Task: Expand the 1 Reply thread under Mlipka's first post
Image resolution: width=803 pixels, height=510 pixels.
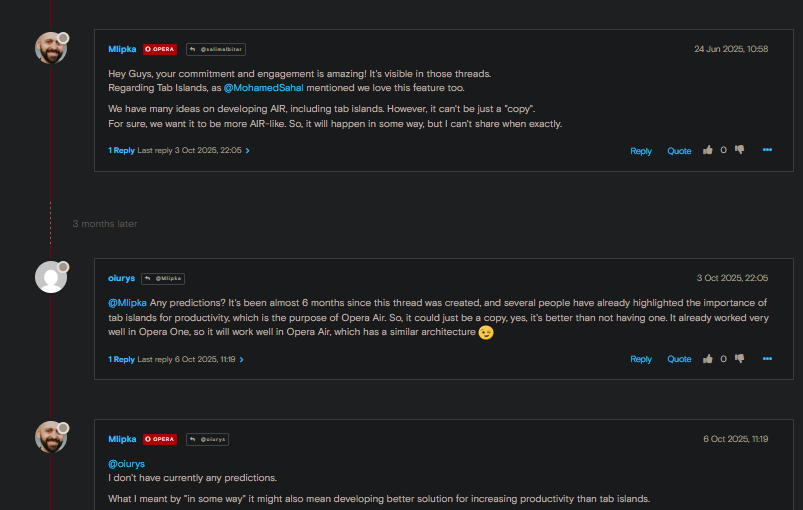Action: coord(121,151)
